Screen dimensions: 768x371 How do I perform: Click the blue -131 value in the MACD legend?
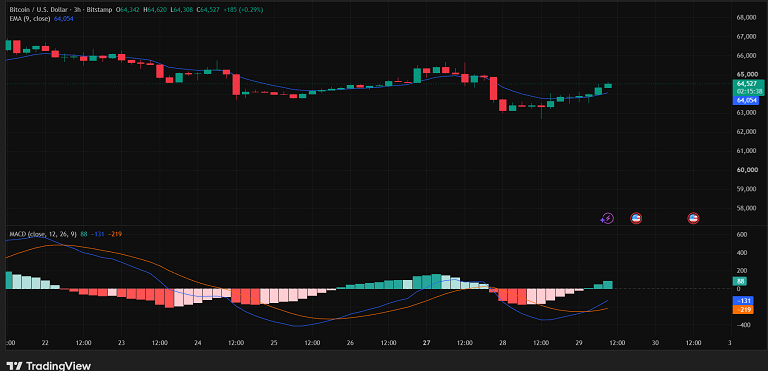(x=97, y=234)
